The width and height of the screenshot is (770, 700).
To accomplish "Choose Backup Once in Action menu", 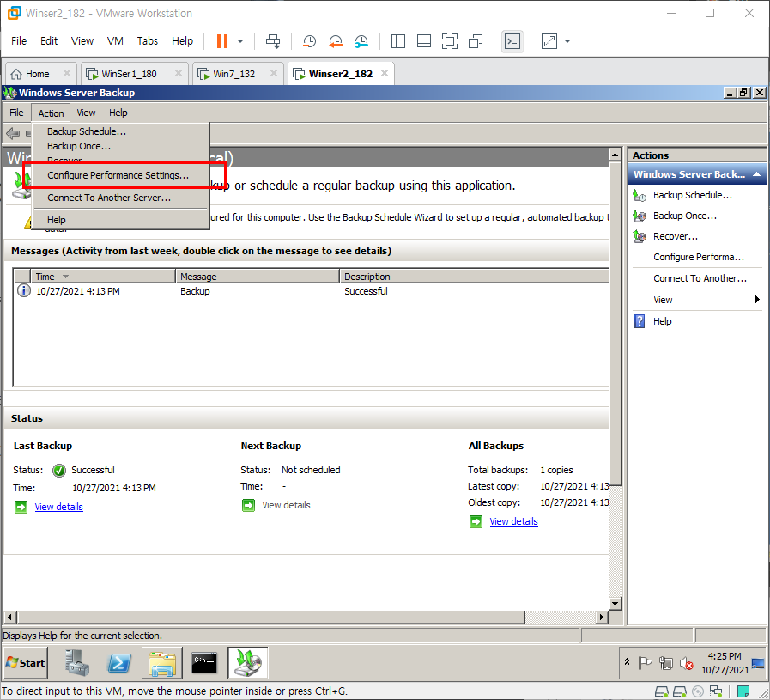I will pos(121,146).
